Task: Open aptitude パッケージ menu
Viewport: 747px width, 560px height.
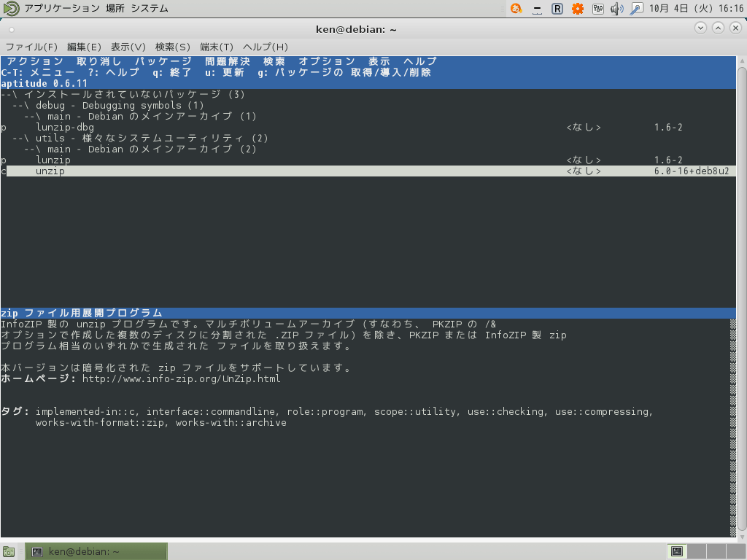Action: point(163,61)
